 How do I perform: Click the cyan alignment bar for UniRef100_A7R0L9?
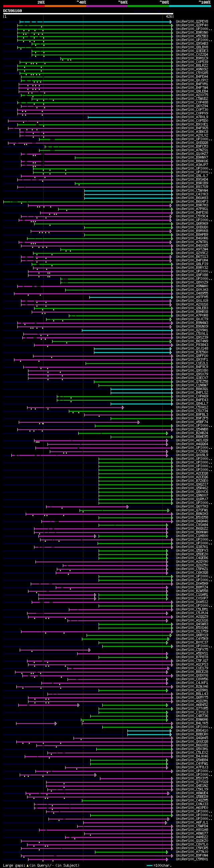pos(130,117)
